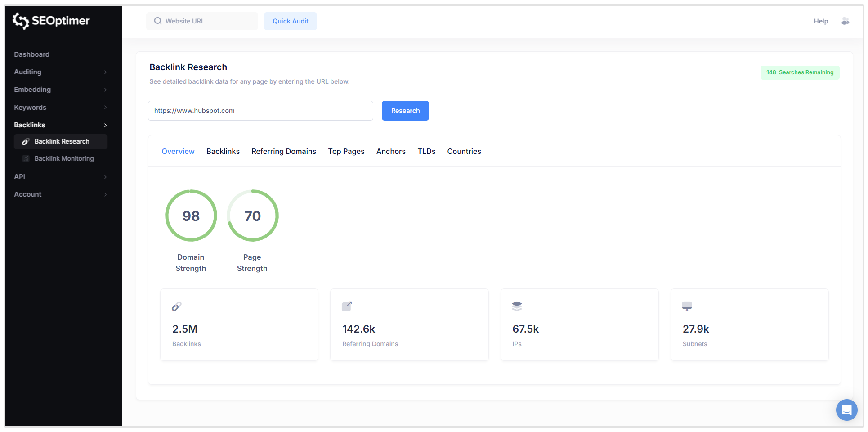Click the Backlink Monitoring graph icon
This screenshot has height=432, width=868.
pyautogui.click(x=26, y=158)
